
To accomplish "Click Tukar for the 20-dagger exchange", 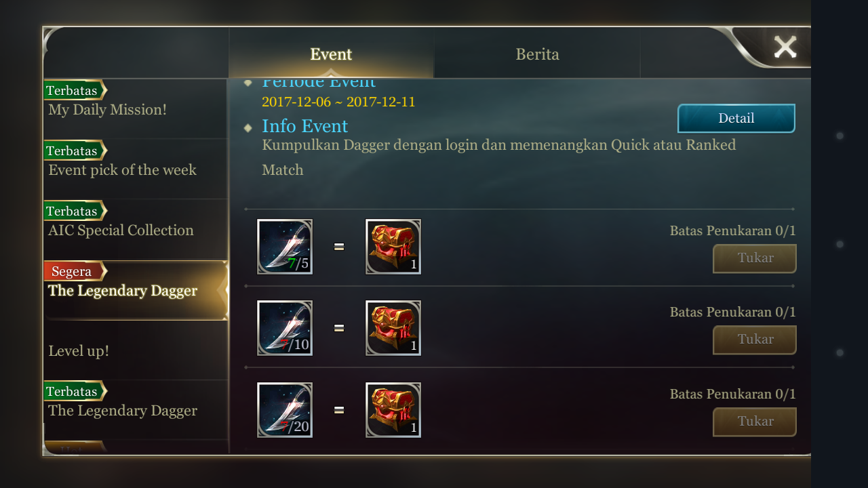I will click(x=755, y=422).
